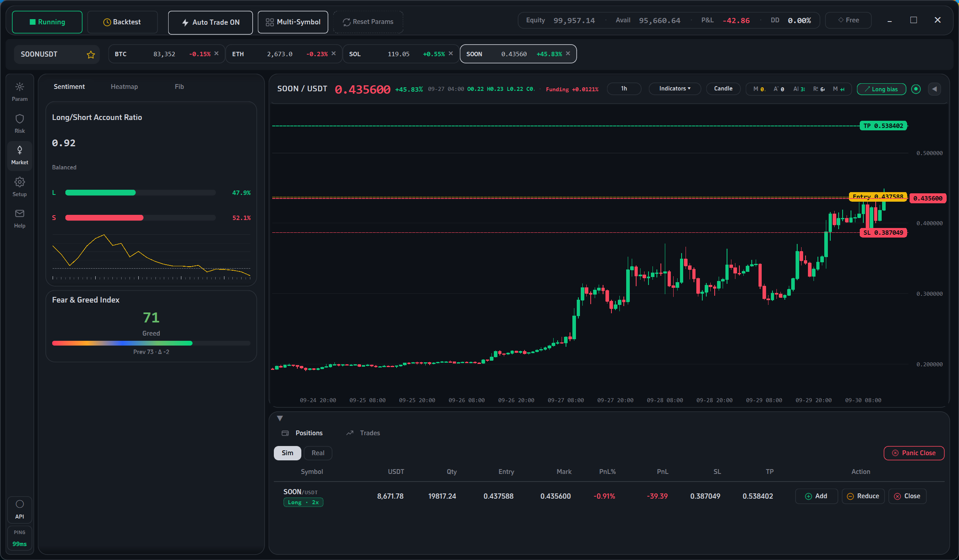This screenshot has width=959, height=560.
Task: Switch to the Sentiment tab
Action: 69,86
